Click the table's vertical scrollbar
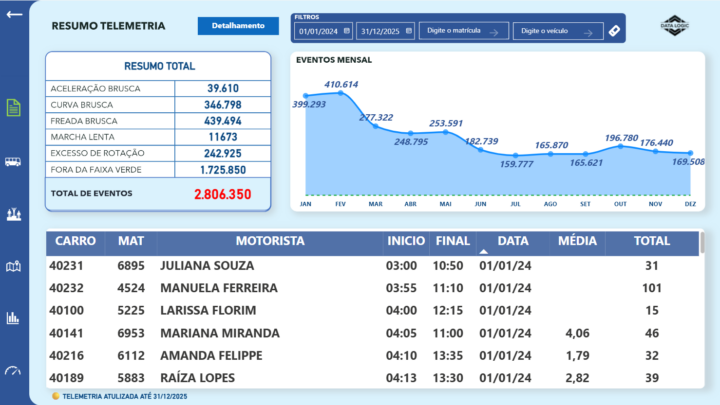 point(703,244)
